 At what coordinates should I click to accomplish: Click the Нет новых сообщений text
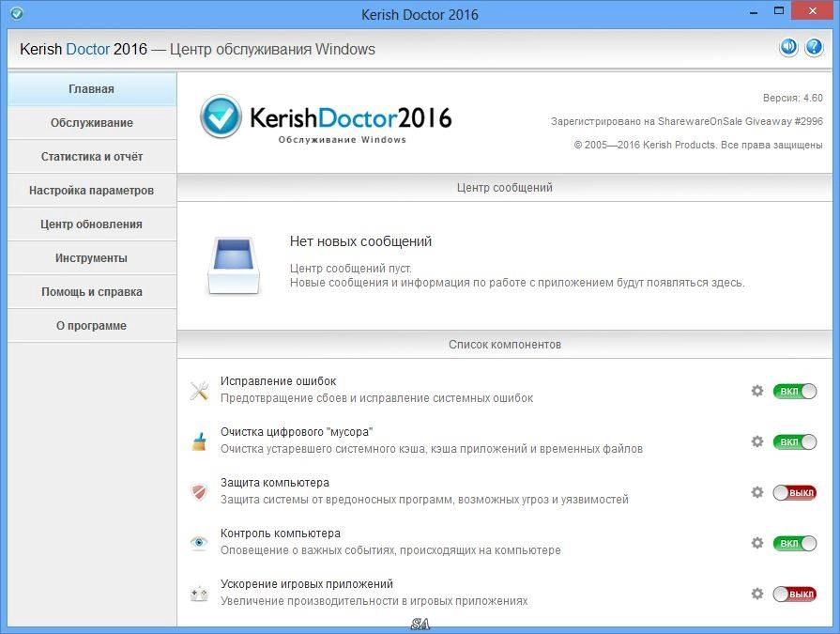point(360,241)
